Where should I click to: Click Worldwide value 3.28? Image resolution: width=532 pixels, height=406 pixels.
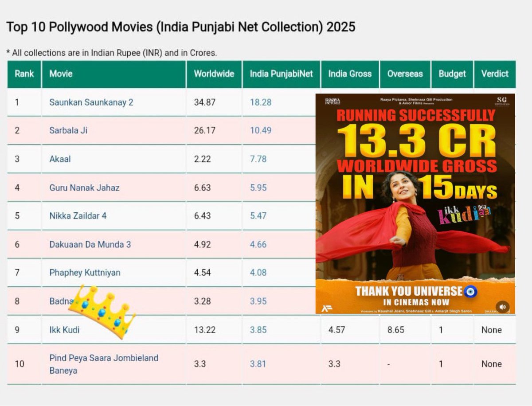(x=202, y=301)
